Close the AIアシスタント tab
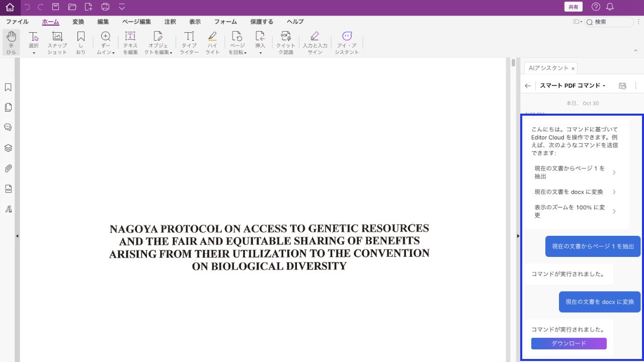 pyautogui.click(x=573, y=68)
